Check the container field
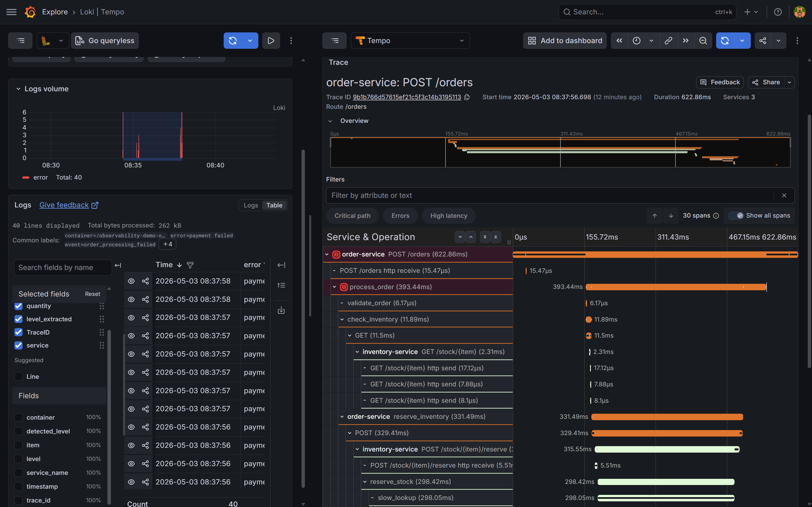Image resolution: width=812 pixels, height=507 pixels. pyautogui.click(x=18, y=417)
